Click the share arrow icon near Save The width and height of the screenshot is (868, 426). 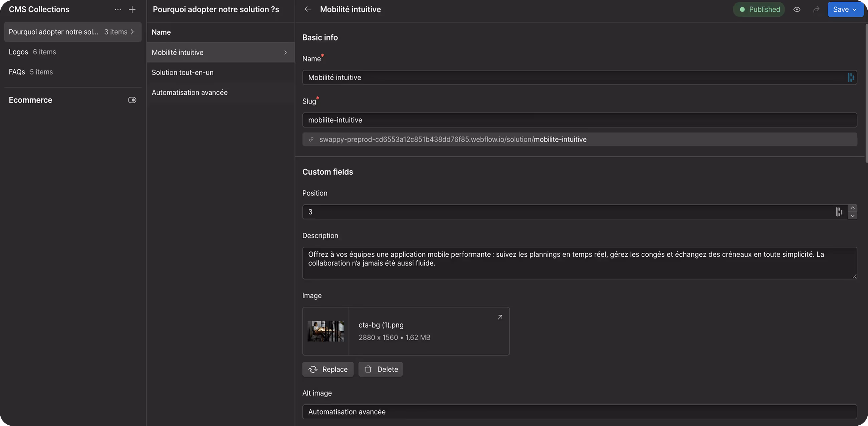(816, 9)
